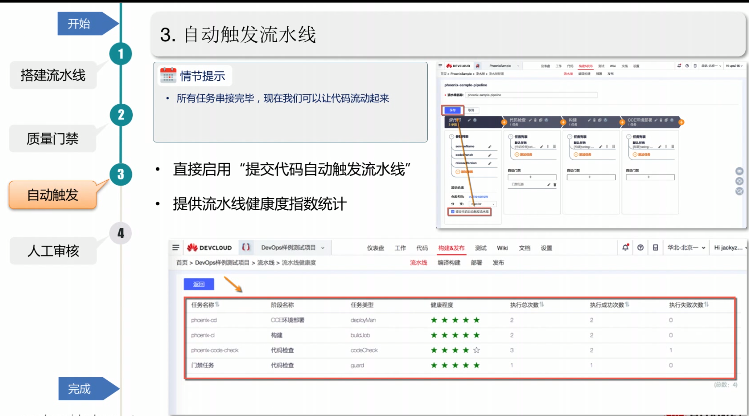Open the branch dropdown above the auto-trigger checkbox
The width and height of the screenshot is (749, 416).
(482, 204)
